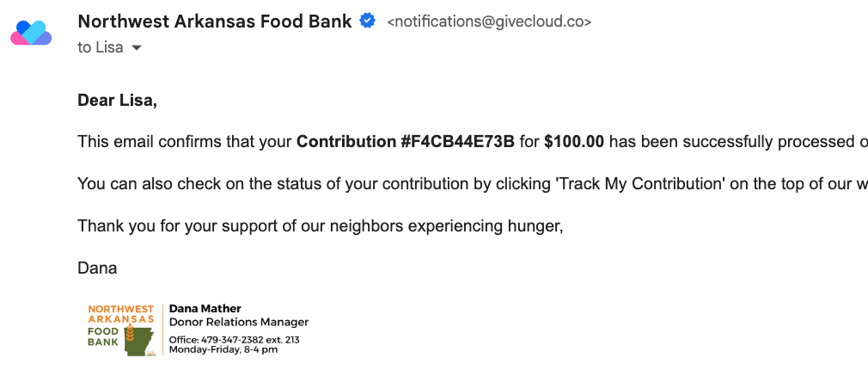Click contribution number #F4CB44E73B
868x370 pixels.
457,141
